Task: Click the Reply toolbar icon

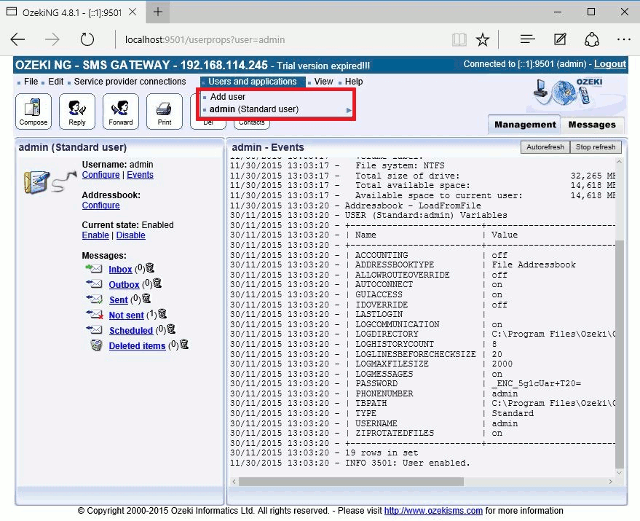Action: coord(77,111)
